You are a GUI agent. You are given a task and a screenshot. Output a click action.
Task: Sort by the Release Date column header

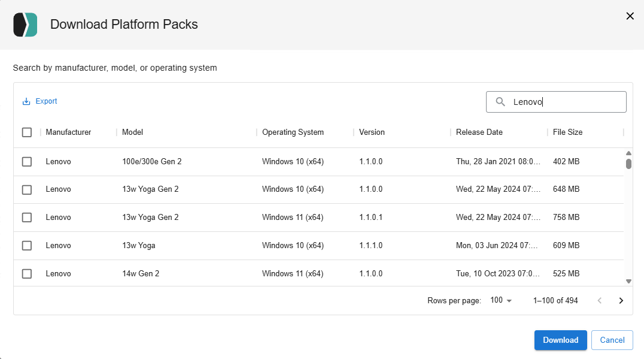point(479,132)
